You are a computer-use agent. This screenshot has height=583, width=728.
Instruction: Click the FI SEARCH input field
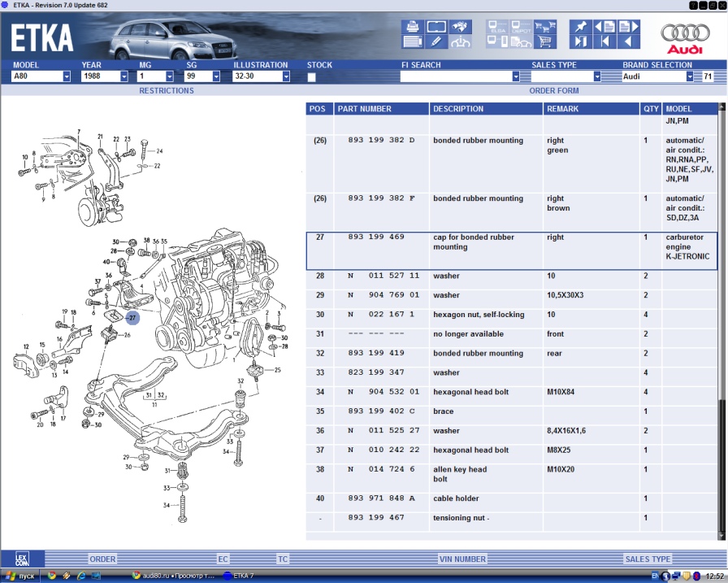point(456,76)
